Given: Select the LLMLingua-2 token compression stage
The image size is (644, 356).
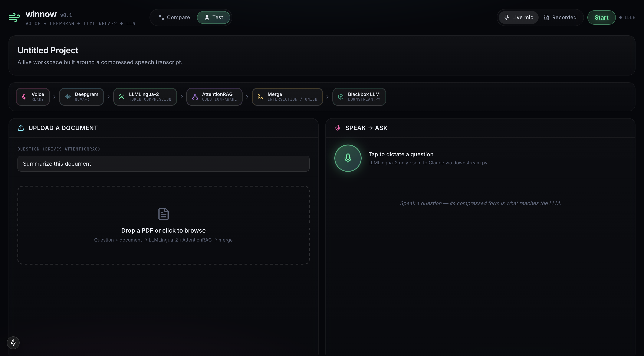Looking at the screenshot, I should 145,97.
